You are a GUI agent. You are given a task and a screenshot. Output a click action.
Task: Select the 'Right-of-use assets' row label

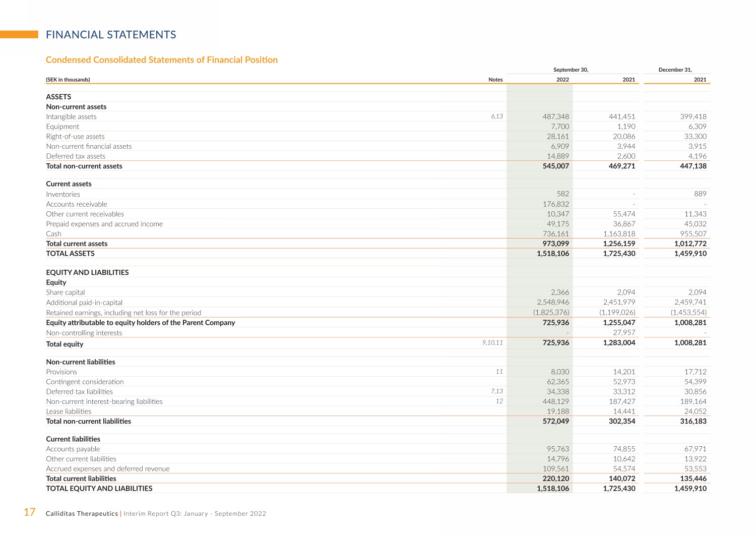(75, 137)
